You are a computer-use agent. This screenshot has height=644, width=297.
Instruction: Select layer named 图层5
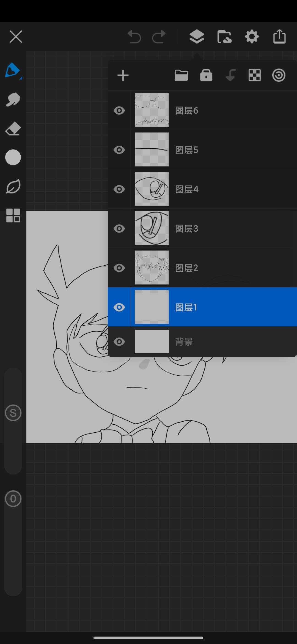[187, 150]
